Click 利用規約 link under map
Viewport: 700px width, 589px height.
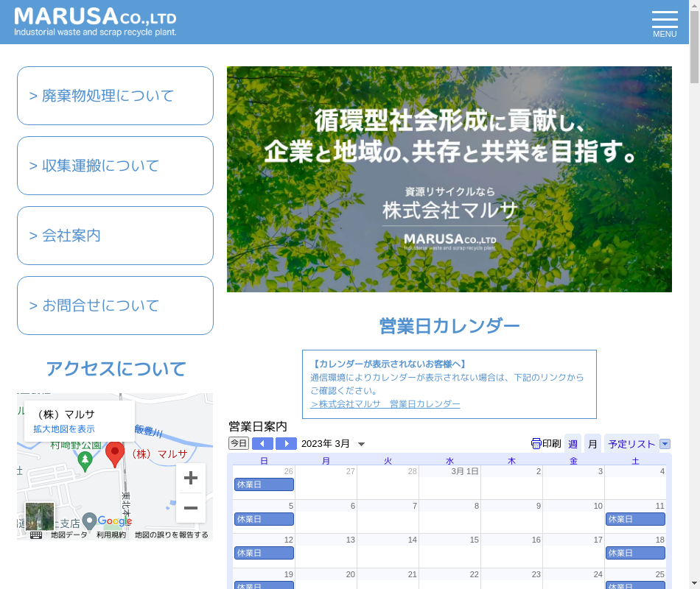[111, 535]
